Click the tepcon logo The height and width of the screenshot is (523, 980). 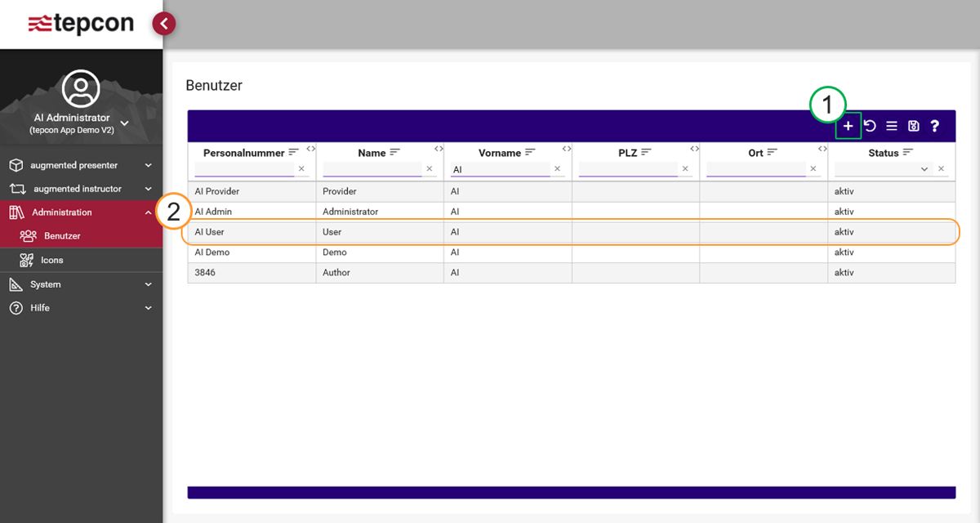[x=81, y=24]
